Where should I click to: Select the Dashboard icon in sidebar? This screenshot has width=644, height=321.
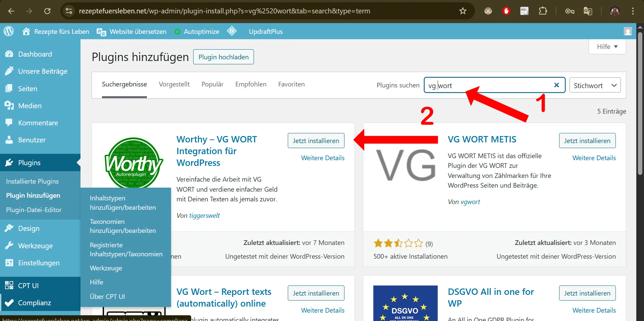[x=9, y=54]
